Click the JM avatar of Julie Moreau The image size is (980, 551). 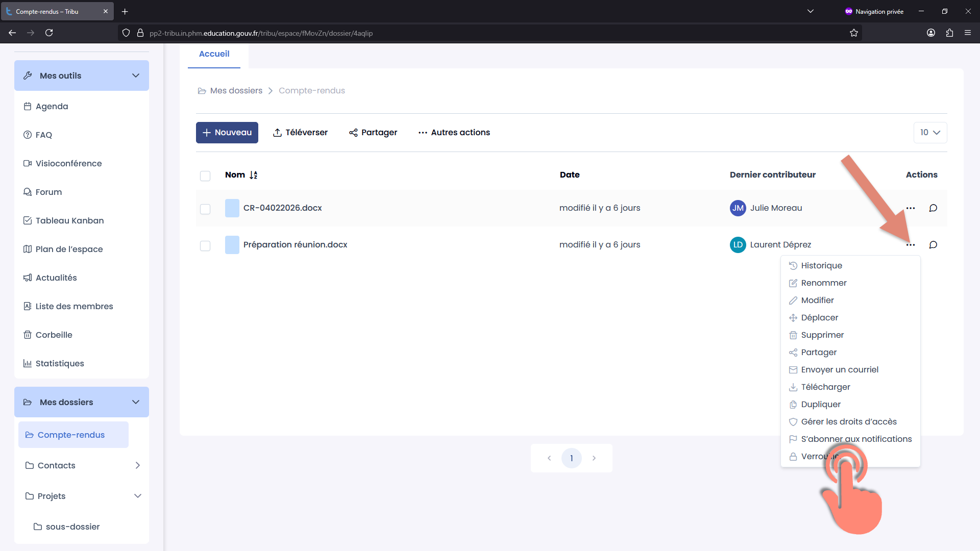738,208
